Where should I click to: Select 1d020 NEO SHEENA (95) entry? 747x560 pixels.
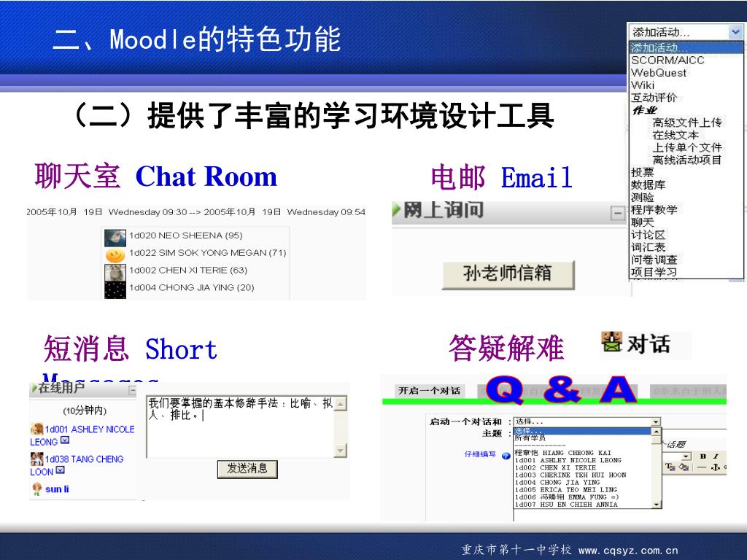(x=186, y=236)
